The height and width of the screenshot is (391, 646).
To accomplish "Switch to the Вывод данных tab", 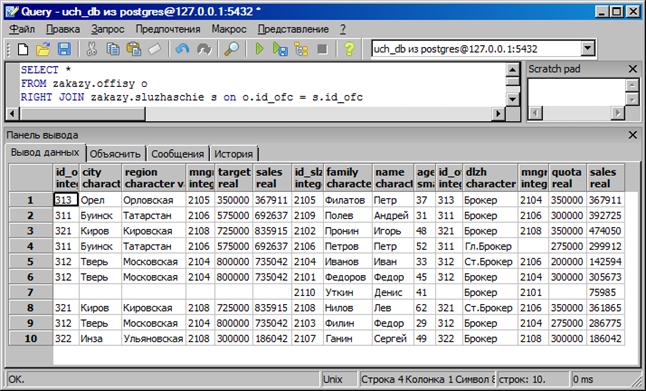I will coord(45,152).
